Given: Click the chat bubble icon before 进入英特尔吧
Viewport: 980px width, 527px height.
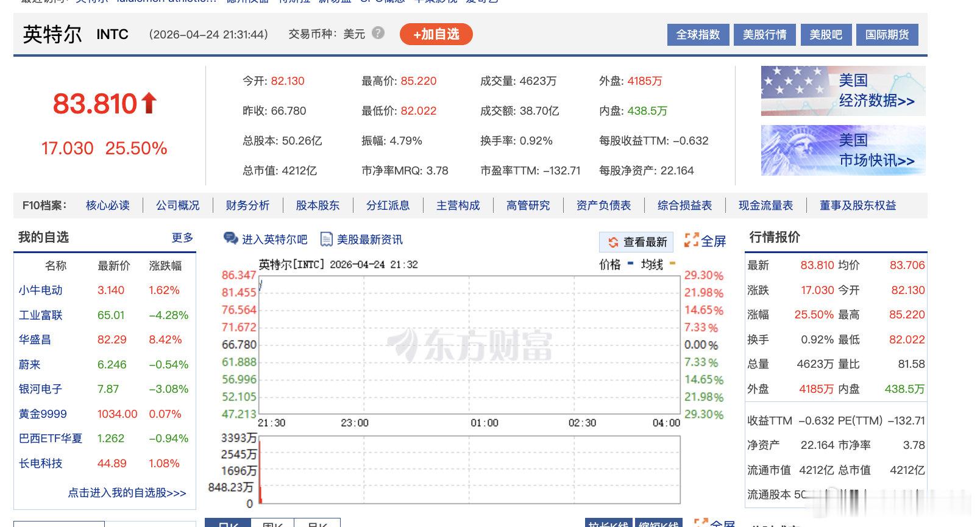Looking at the screenshot, I should [231, 238].
